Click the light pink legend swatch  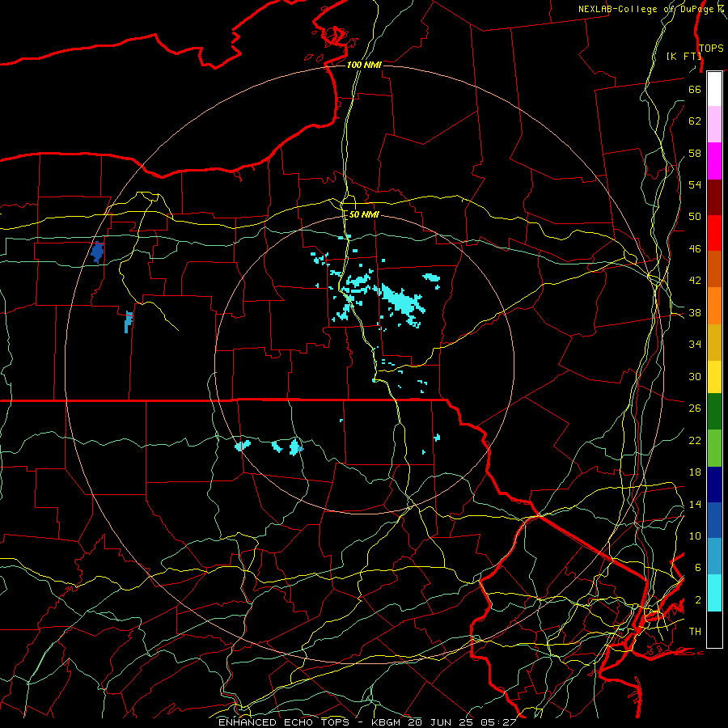[x=714, y=125]
